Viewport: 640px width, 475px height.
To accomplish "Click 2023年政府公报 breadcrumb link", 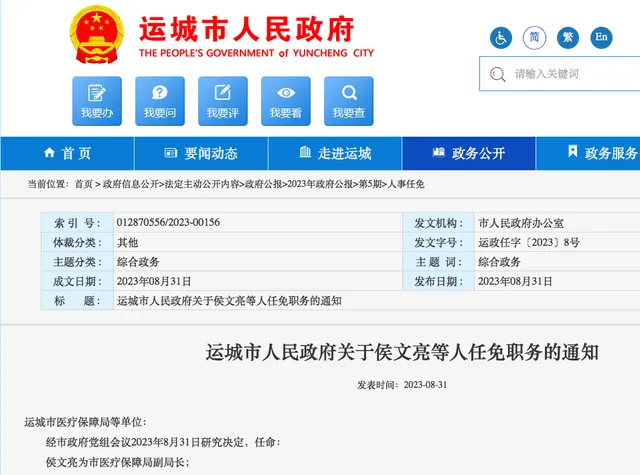I will (320, 184).
